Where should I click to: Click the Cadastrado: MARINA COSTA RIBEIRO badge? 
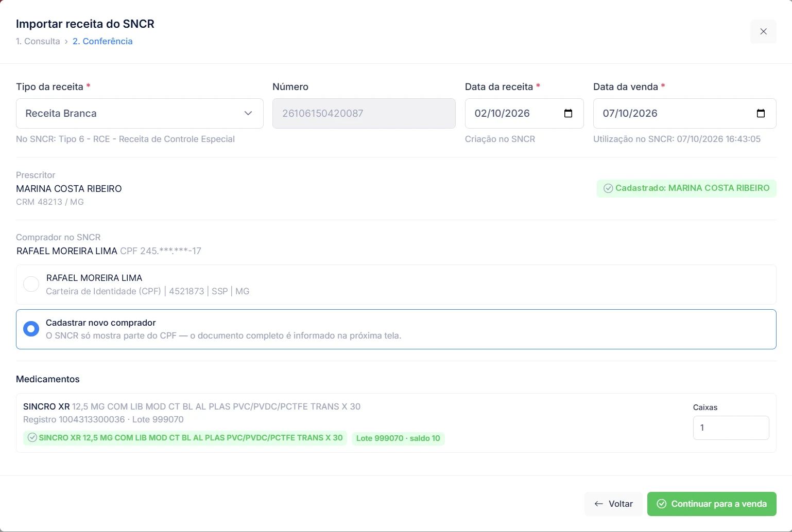(x=686, y=188)
